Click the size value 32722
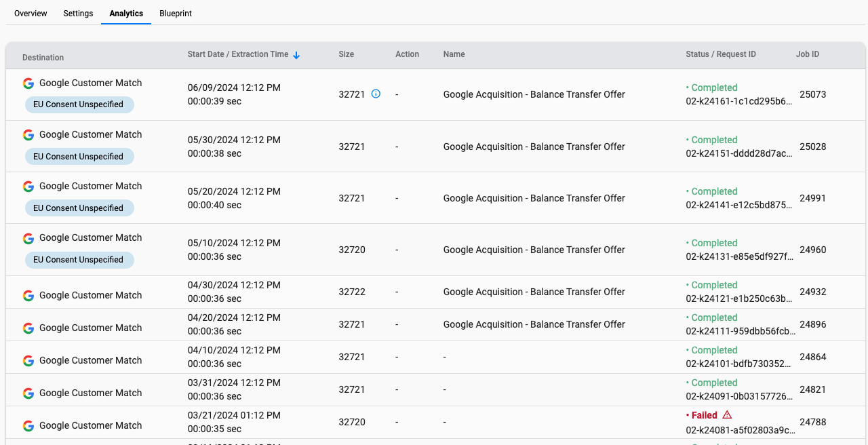 point(352,292)
